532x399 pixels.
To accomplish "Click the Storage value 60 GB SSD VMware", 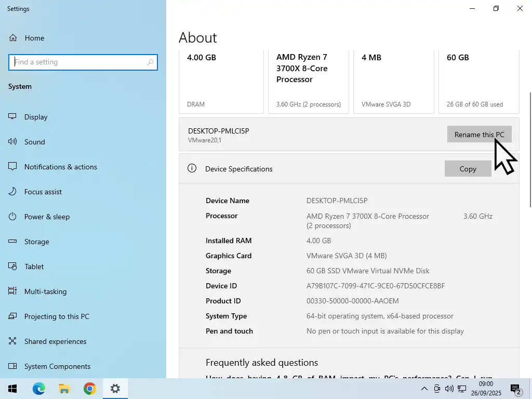I will click(368, 271).
